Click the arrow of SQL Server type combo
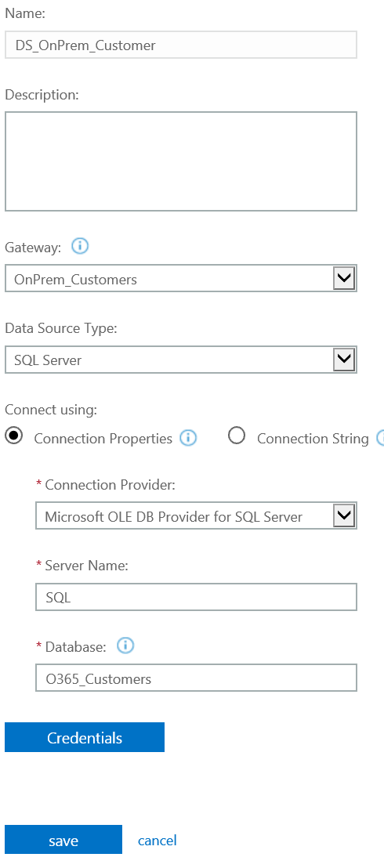 tap(344, 360)
